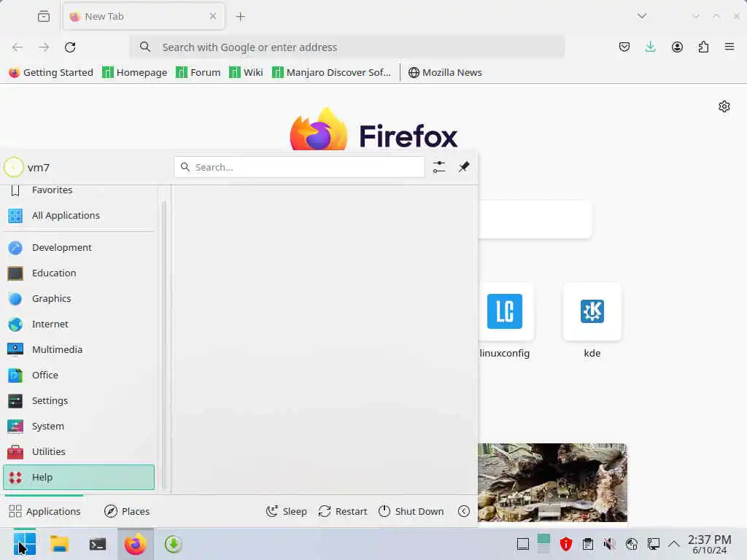This screenshot has height=560, width=747.
Task: Open the network globe tray icon
Action: click(632, 544)
